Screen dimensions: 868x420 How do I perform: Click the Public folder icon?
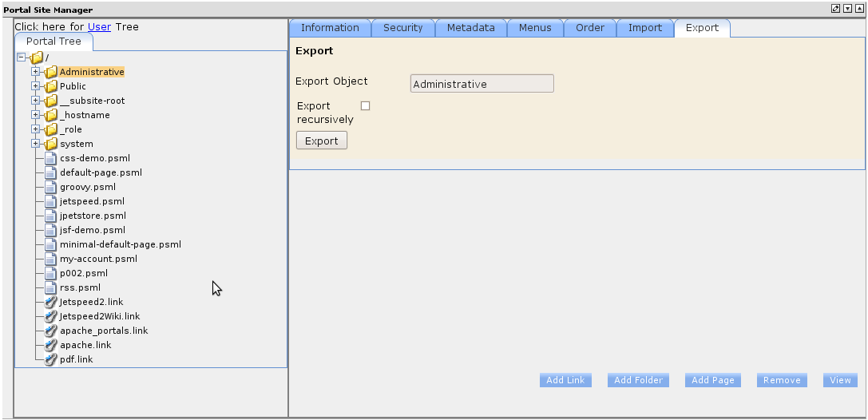51,86
